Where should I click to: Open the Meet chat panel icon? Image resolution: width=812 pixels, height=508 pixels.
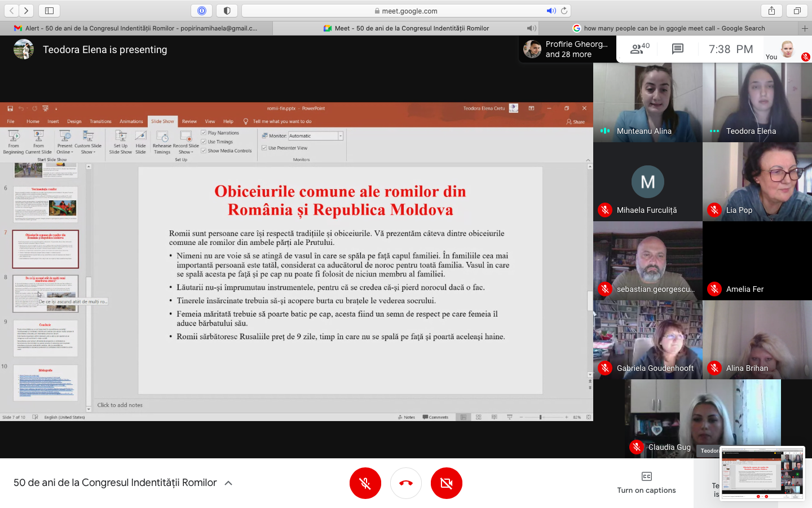coord(677,49)
